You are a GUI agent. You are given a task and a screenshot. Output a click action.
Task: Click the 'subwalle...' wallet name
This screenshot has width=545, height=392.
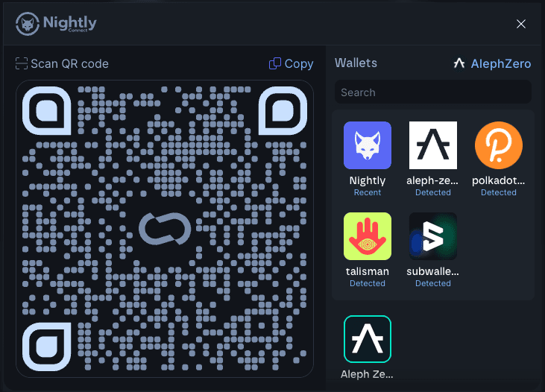coord(432,271)
